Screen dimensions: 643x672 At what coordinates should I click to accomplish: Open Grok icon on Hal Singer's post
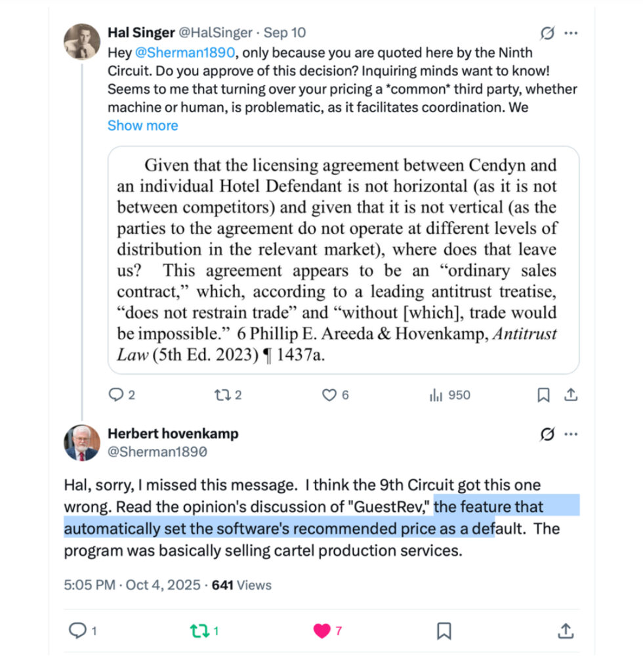[545, 33]
